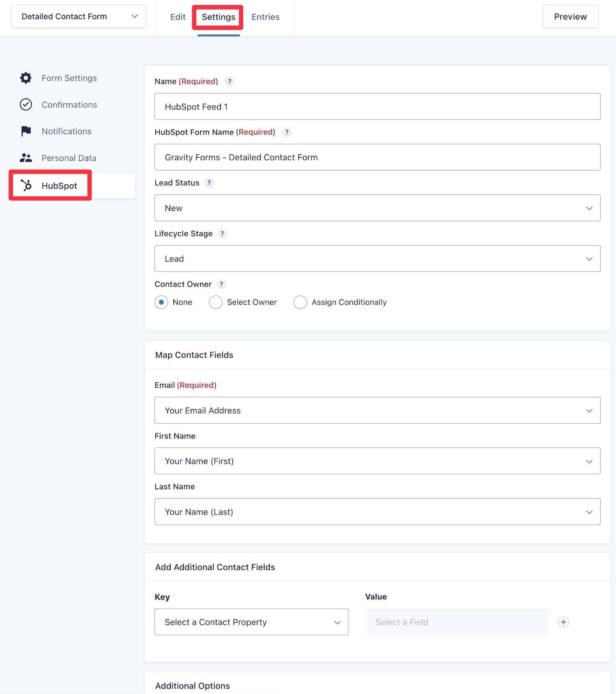Click the Value column label
The width and height of the screenshot is (616, 694).
point(376,597)
